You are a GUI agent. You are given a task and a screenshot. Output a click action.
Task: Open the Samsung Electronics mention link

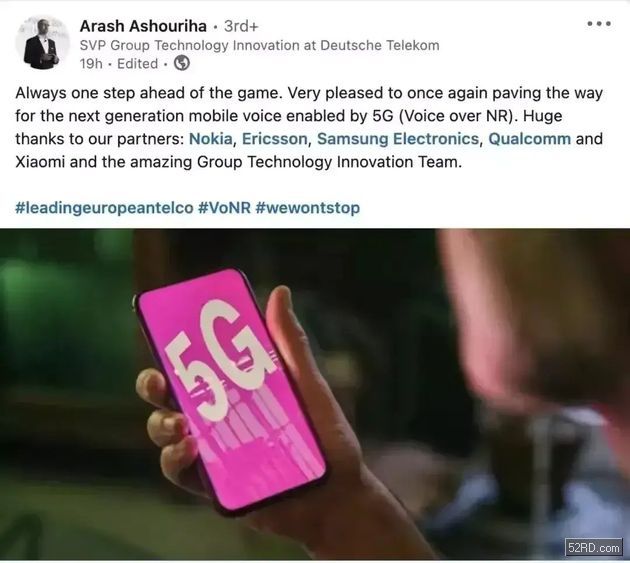pos(398,139)
